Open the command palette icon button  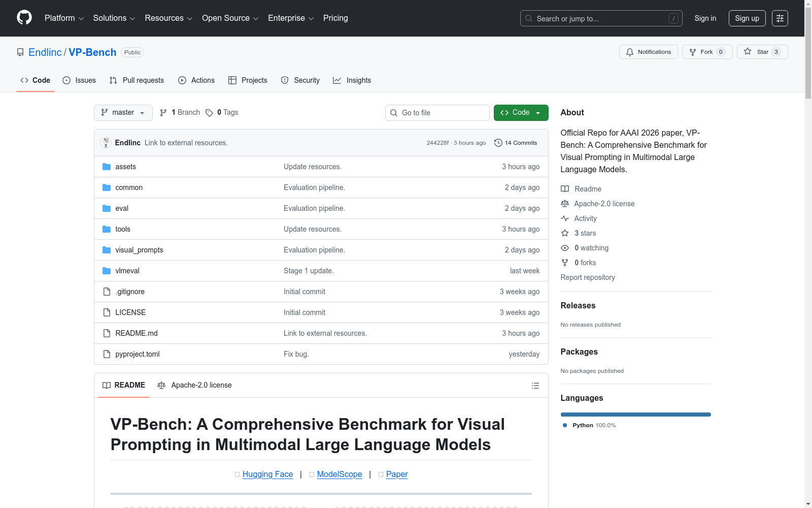click(x=780, y=18)
